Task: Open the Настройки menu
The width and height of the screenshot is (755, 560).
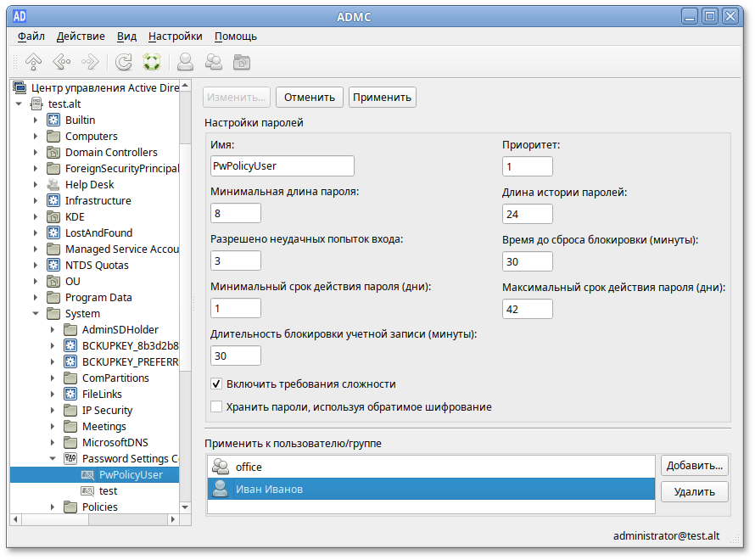Action: point(175,36)
